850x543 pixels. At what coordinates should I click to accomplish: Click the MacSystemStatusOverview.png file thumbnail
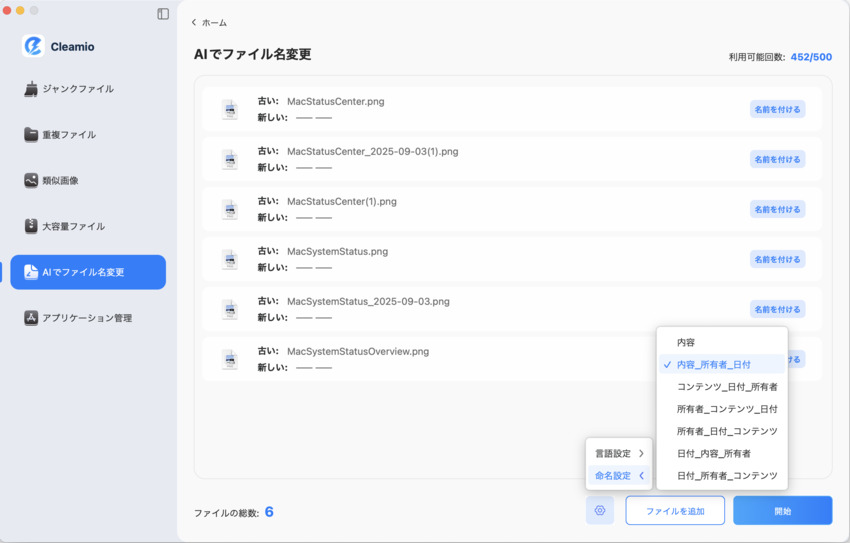(x=230, y=359)
